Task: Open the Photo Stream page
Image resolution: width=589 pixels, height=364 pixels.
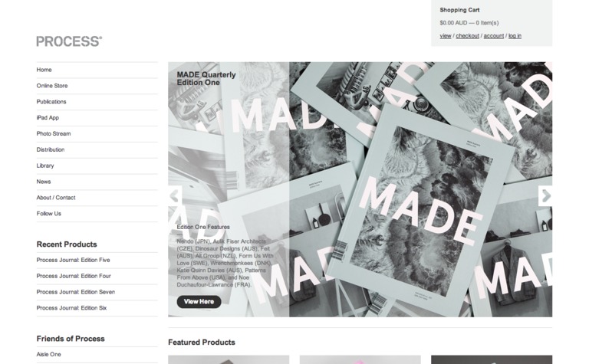Action: (54, 133)
